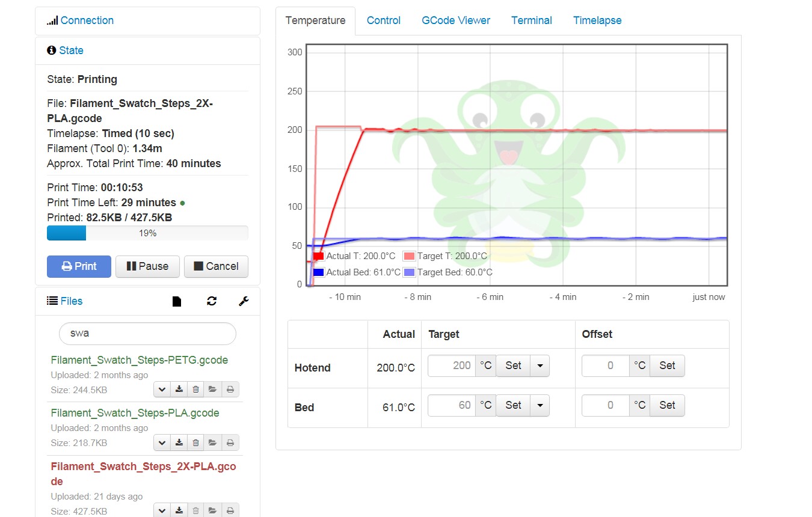Refresh the file list
Screen dimensions: 812x517
click(211, 301)
